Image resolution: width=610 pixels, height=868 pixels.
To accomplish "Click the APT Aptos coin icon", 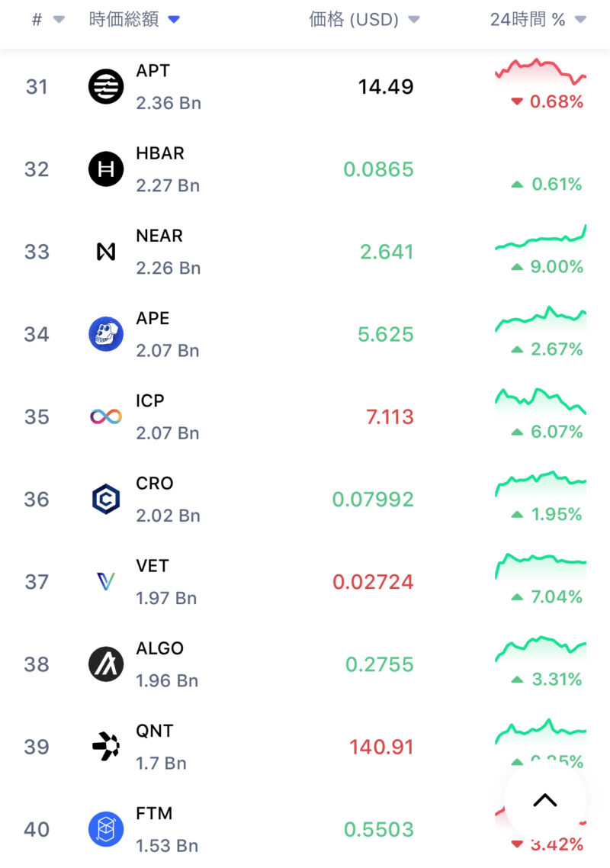I will [x=106, y=86].
